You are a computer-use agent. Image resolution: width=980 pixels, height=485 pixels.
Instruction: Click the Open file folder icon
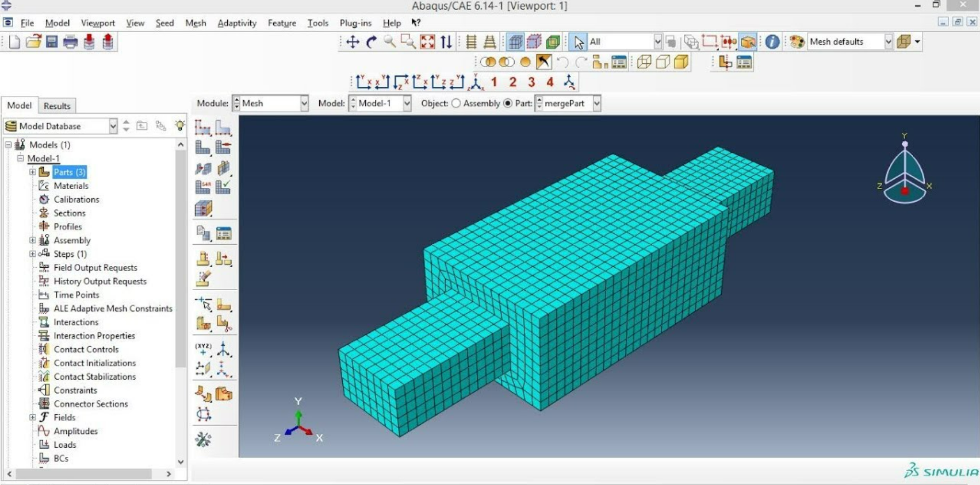tap(33, 41)
